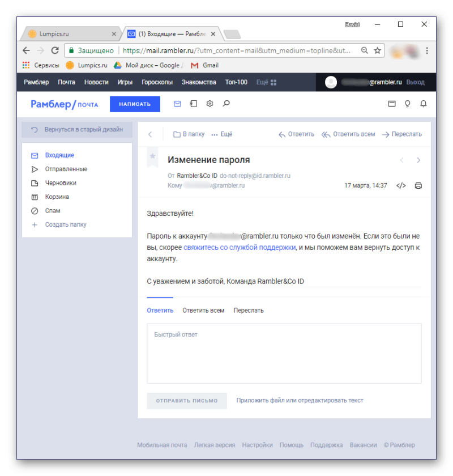This screenshot has width=453, height=476.
Task: Open the mail envelope icon in toolbar
Action: pos(177,104)
